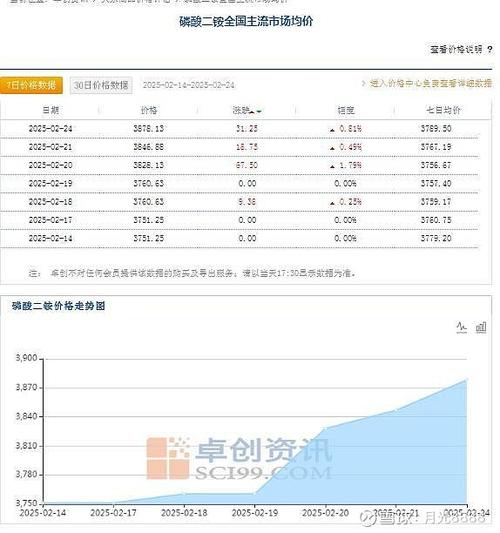
Task: Click chart data point above 2025-02-20
Action: (x=326, y=428)
